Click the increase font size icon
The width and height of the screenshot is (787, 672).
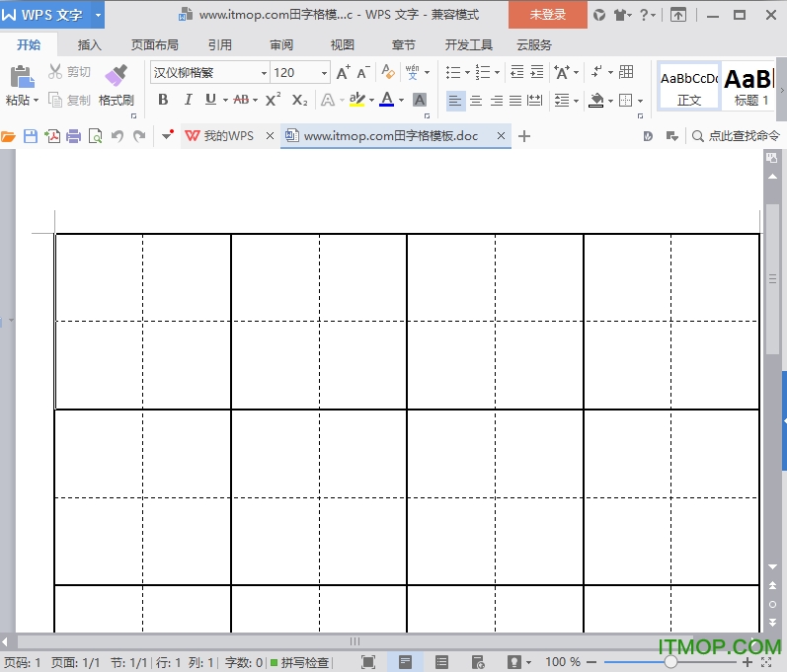tap(343, 72)
